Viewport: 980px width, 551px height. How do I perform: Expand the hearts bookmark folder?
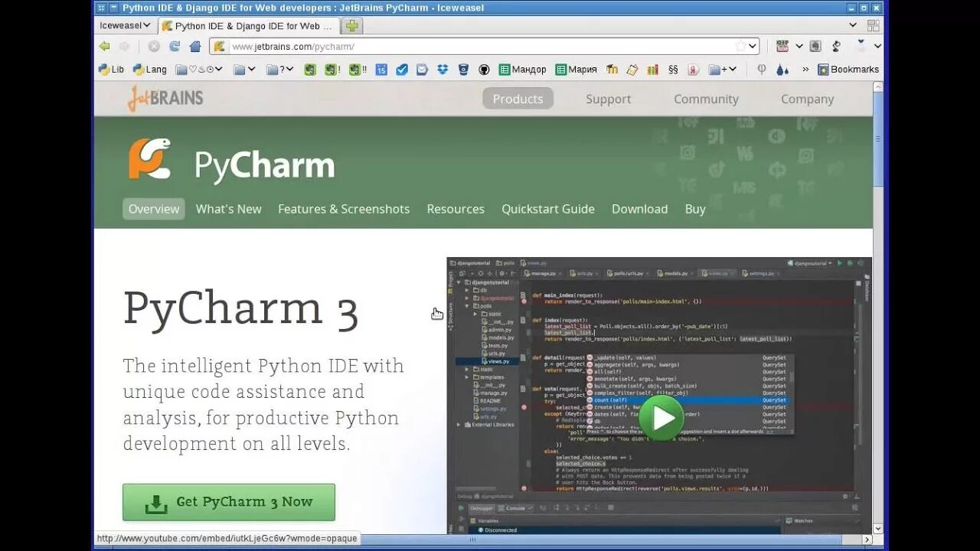(x=199, y=69)
